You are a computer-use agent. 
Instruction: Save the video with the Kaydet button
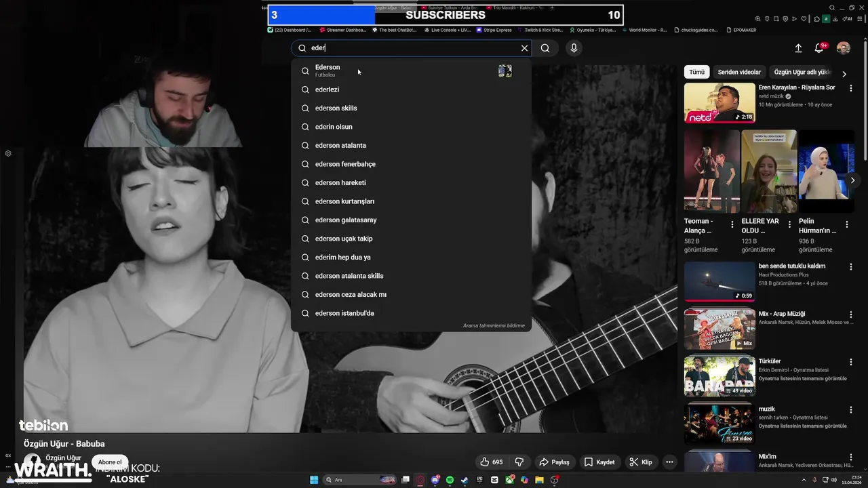point(599,462)
